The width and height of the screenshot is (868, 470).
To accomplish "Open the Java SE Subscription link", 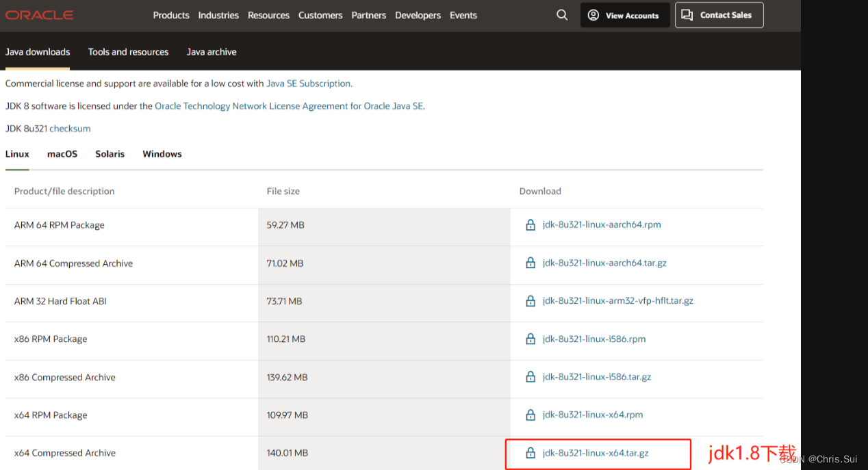I will click(x=307, y=83).
